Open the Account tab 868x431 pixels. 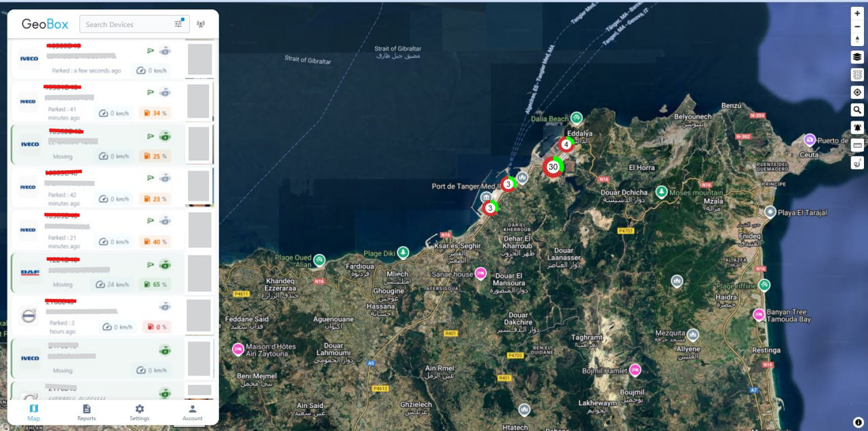[x=193, y=413]
